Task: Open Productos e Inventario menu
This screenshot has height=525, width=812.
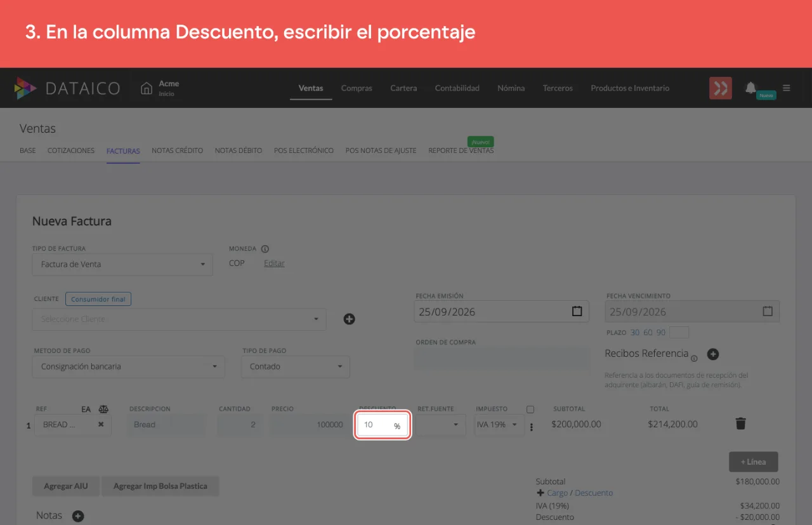Action: coord(630,88)
